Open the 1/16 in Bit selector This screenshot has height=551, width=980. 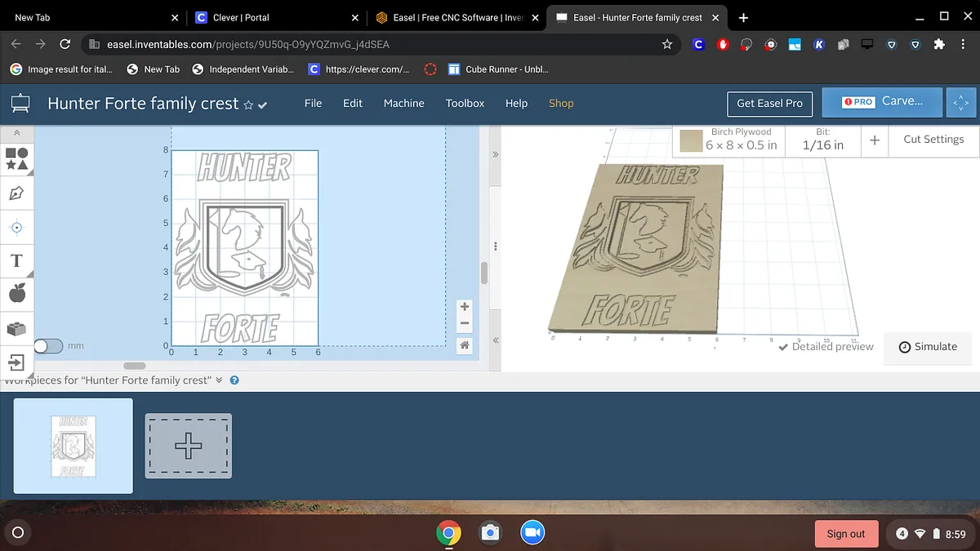click(x=822, y=140)
